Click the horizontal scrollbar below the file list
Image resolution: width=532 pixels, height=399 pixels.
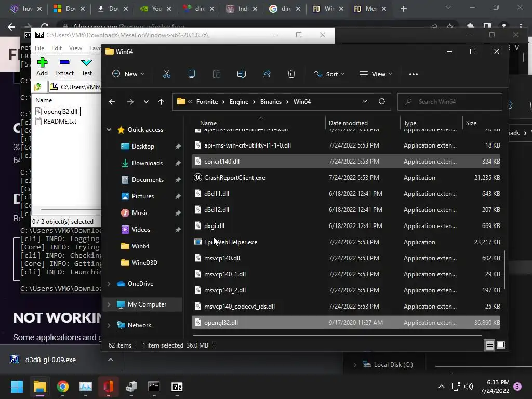click(338, 335)
